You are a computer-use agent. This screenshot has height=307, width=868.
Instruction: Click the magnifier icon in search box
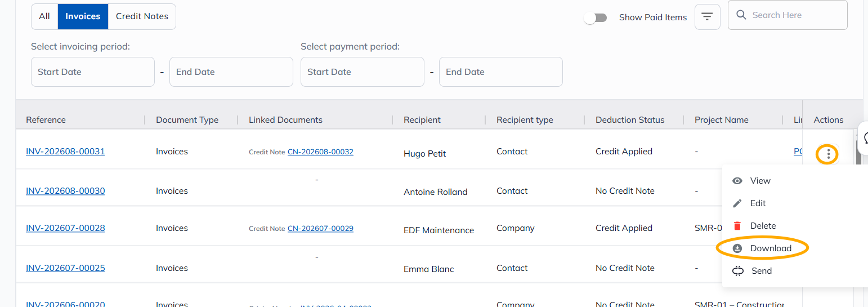[x=741, y=15]
